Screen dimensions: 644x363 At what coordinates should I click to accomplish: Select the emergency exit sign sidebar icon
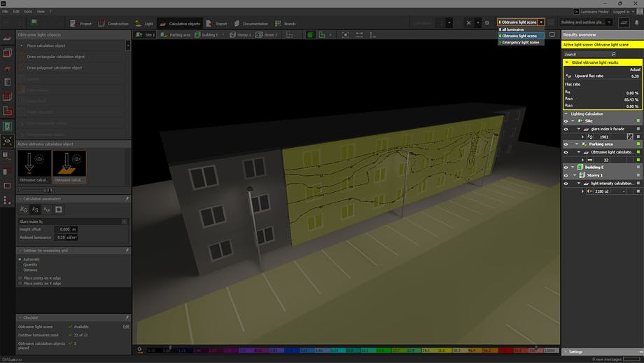(x=7, y=126)
